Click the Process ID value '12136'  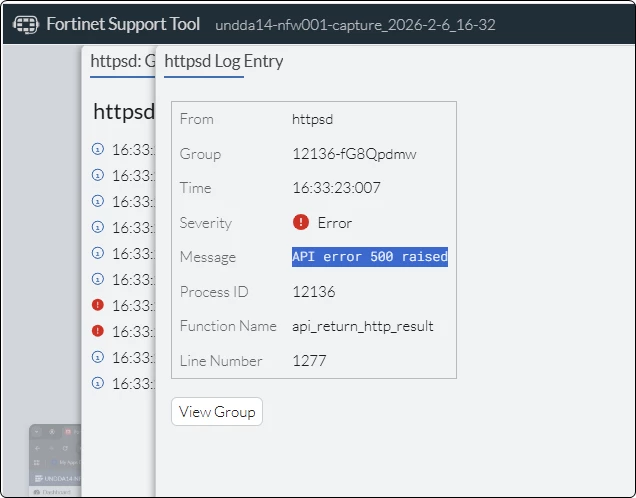pos(314,292)
